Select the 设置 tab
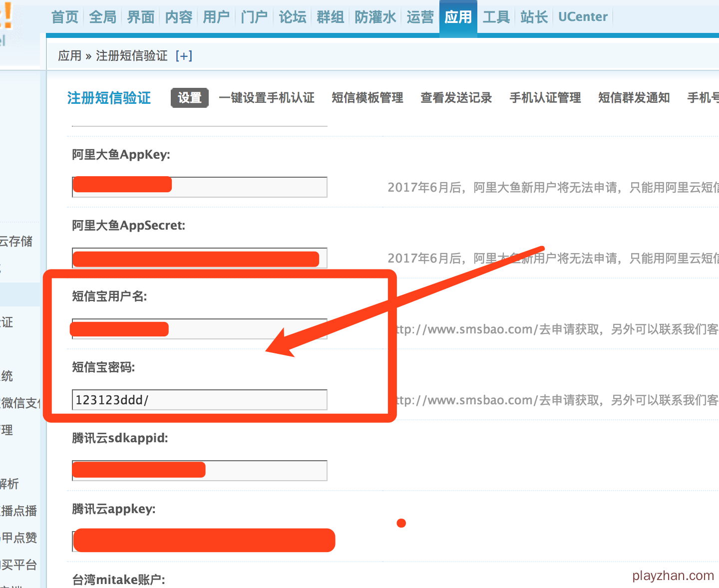The width and height of the screenshot is (719, 588). 189,98
